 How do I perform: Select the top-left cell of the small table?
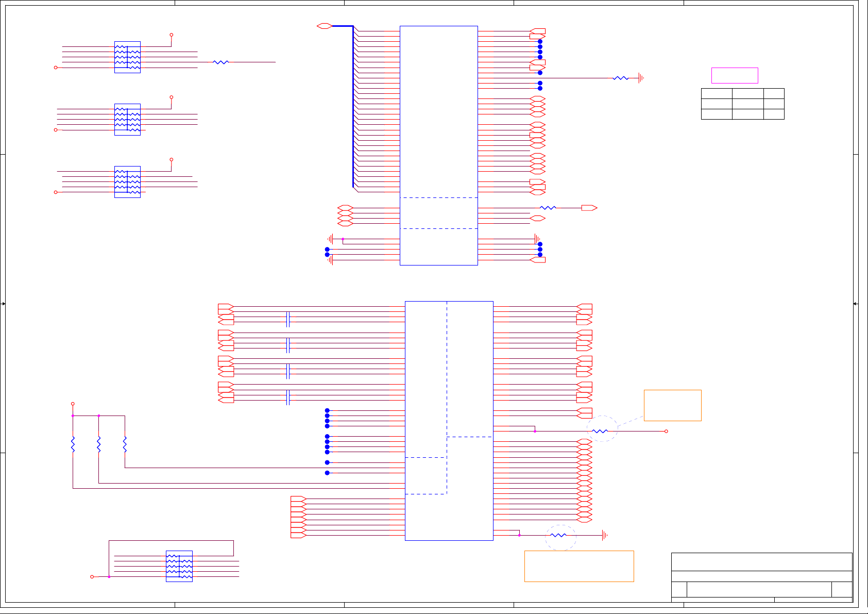[x=717, y=93]
